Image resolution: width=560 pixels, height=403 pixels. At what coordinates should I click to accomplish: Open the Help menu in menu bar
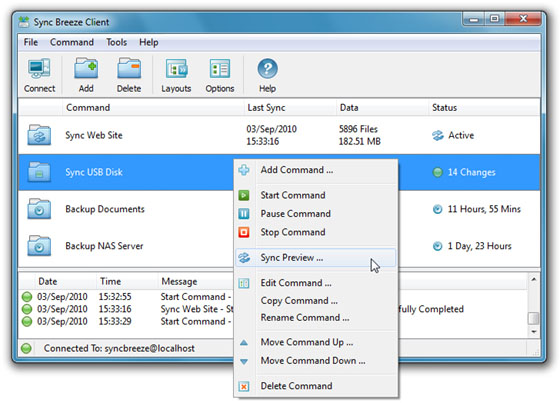pos(149,42)
